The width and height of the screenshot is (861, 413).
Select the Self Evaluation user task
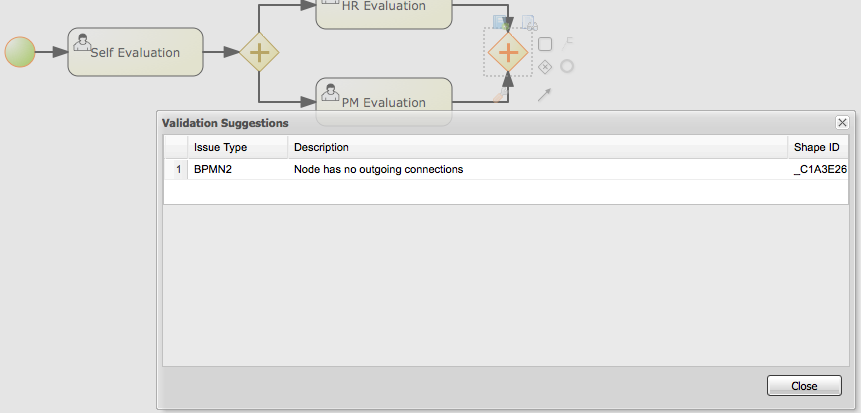click(135, 52)
